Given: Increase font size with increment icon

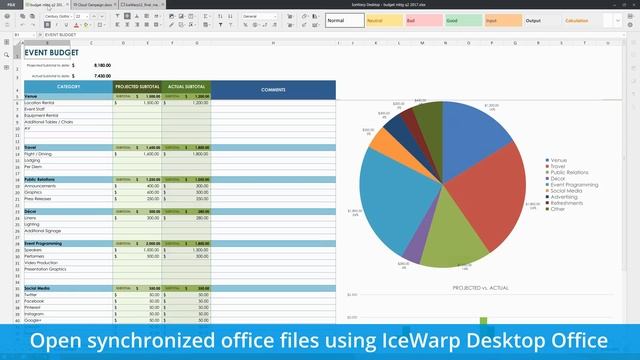Looking at the screenshot, I should click(94, 16).
